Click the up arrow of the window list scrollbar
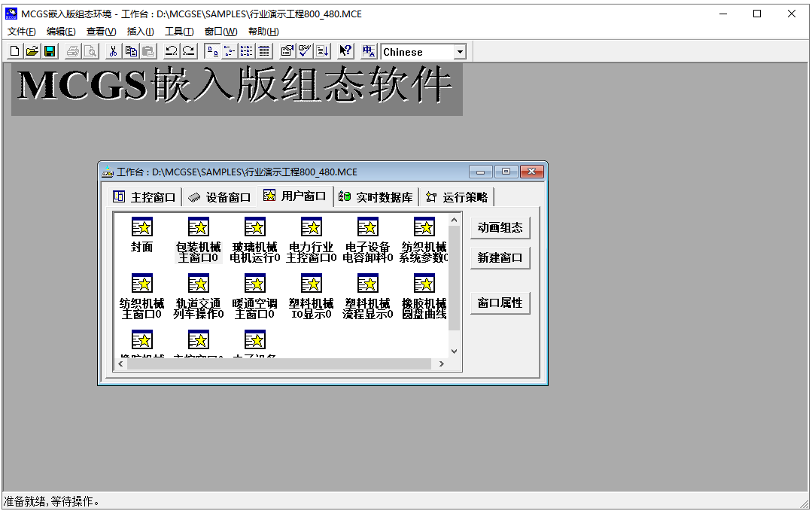 pyautogui.click(x=454, y=220)
